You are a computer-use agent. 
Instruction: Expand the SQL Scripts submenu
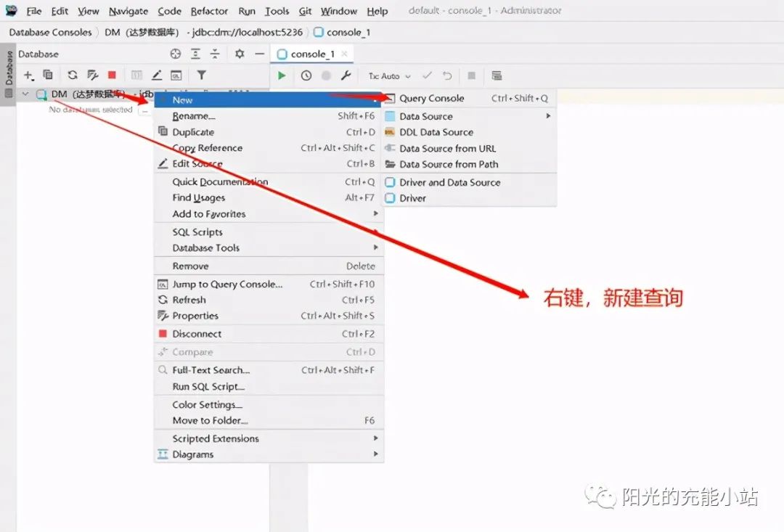pos(375,232)
